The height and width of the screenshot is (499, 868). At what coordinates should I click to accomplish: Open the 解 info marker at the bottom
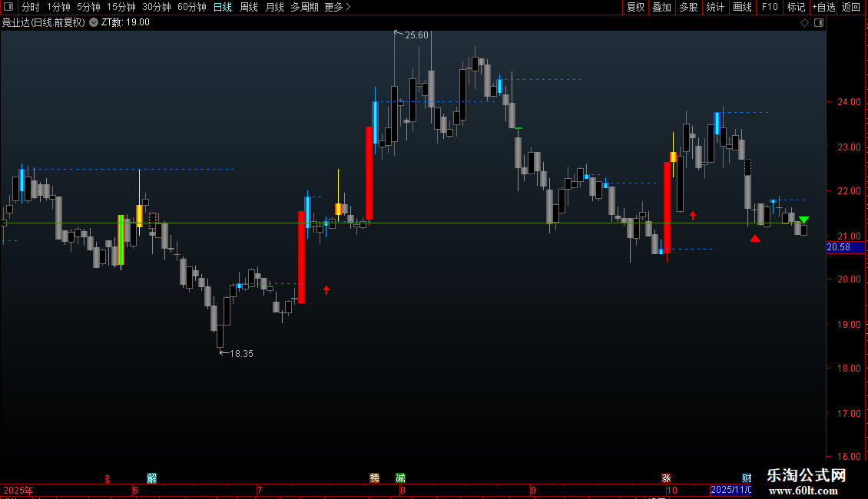tap(151, 478)
